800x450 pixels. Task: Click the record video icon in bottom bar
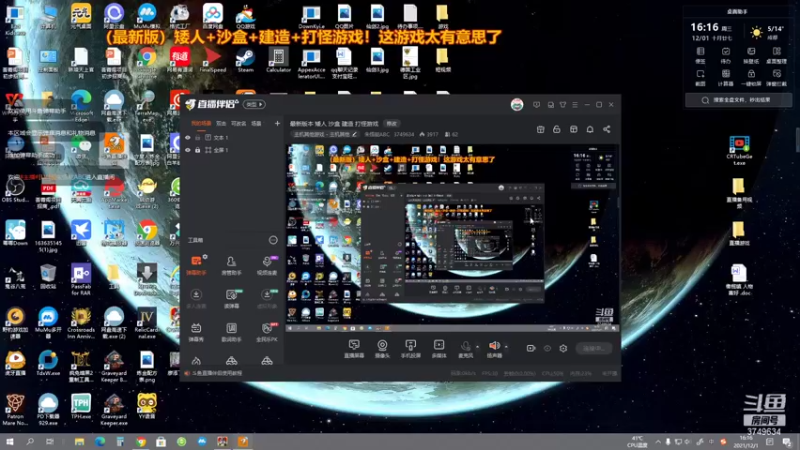(x=531, y=348)
